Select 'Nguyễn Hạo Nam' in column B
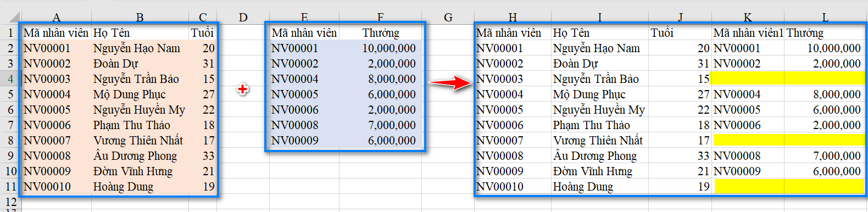The width and height of the screenshot is (868, 212). (137, 48)
